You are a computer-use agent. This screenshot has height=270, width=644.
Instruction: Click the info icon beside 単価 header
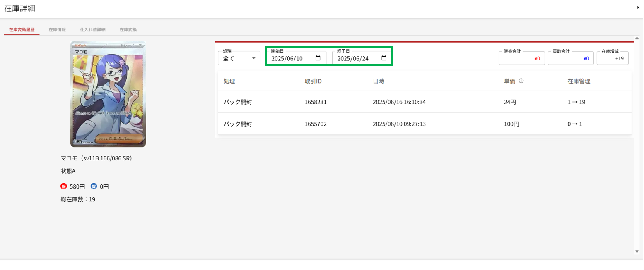pyautogui.click(x=521, y=81)
